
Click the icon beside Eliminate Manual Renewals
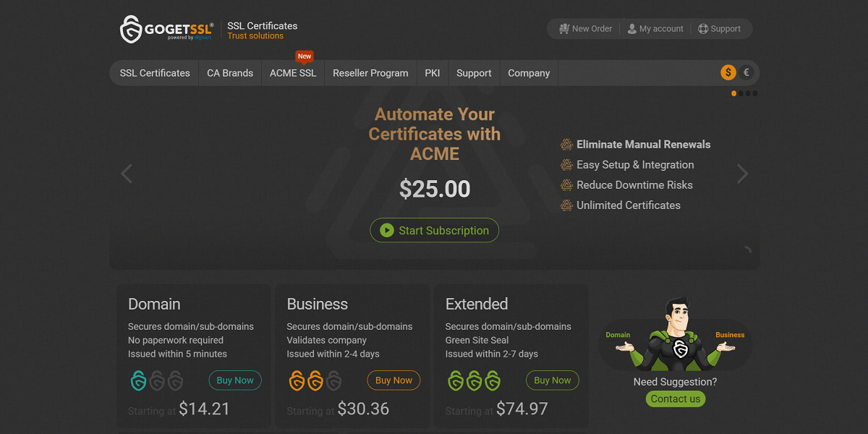pos(566,145)
